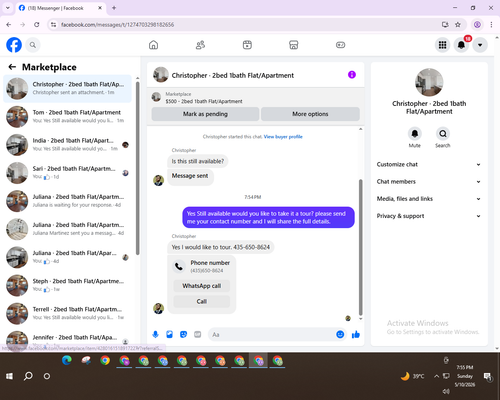
Task: Open the Windows notification center icon
Action: tap(488, 377)
